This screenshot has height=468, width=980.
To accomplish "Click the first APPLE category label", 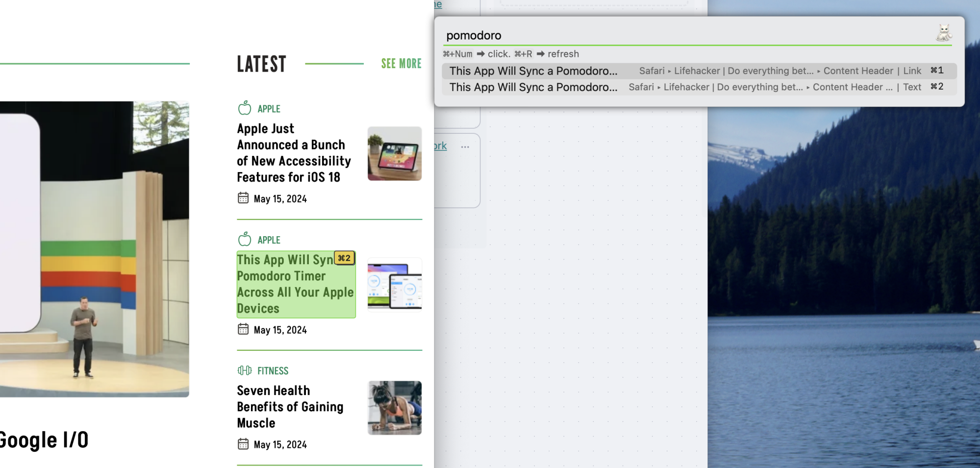I will point(269,109).
